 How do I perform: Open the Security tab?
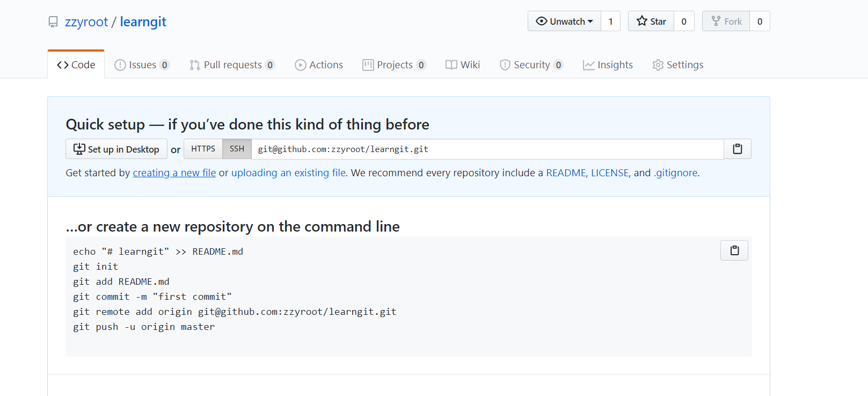pyautogui.click(x=531, y=64)
